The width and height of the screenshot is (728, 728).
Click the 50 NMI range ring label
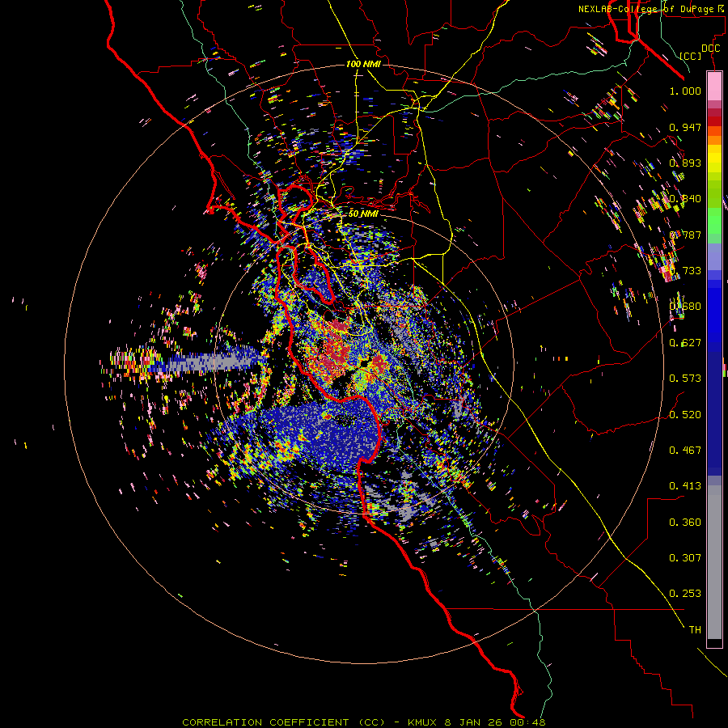[363, 214]
